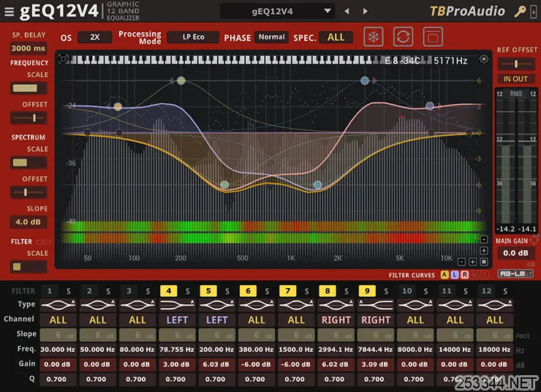The height and width of the screenshot is (392, 541).
Task: Click the TBProAudio logo
Action: tap(467, 12)
